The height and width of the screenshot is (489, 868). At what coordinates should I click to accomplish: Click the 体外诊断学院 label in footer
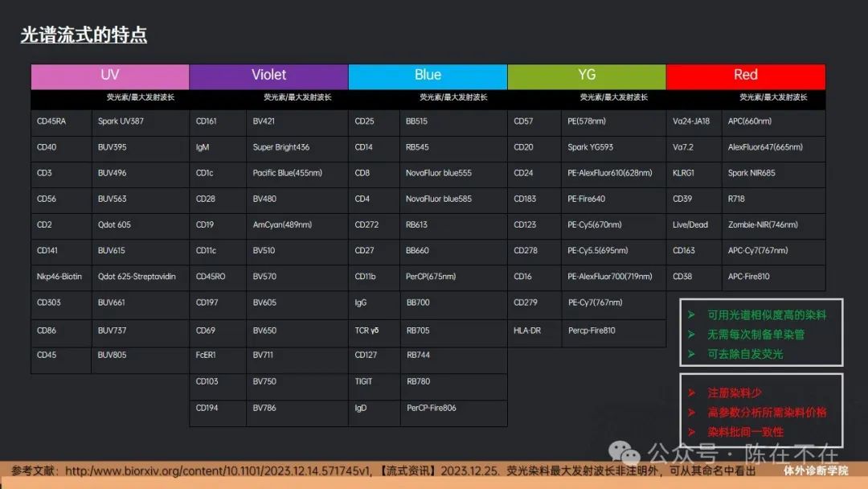pos(816,471)
